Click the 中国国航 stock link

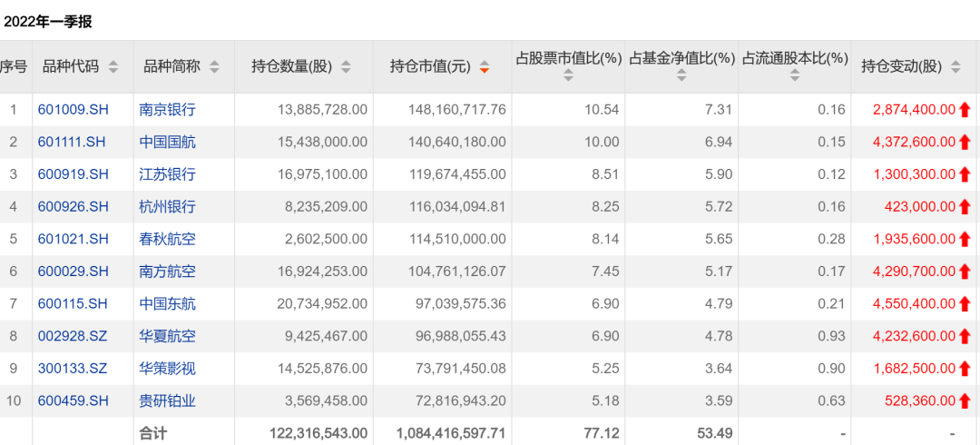[x=167, y=142]
